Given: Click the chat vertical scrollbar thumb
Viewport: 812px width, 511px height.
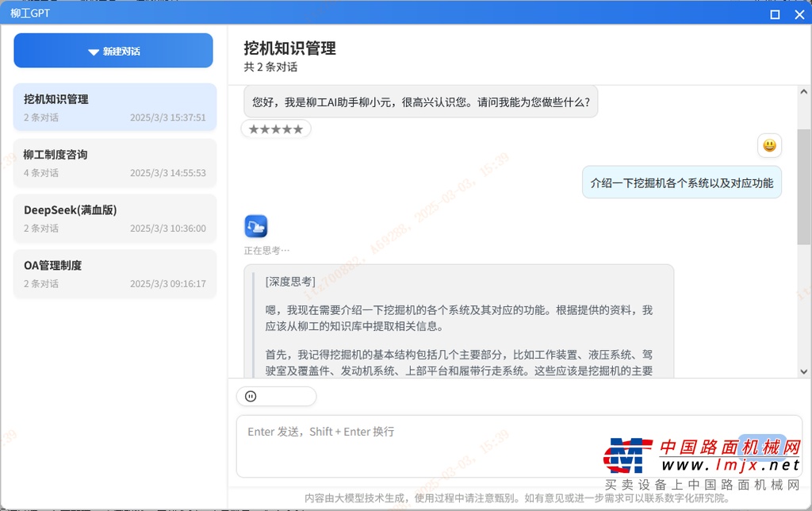Looking at the screenshot, I should point(804,186).
